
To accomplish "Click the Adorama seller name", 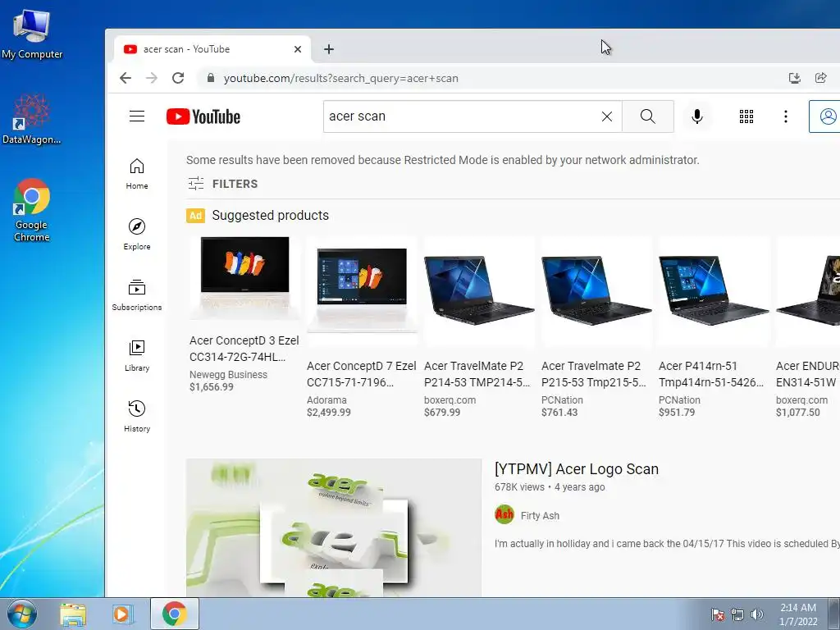I will (326, 400).
